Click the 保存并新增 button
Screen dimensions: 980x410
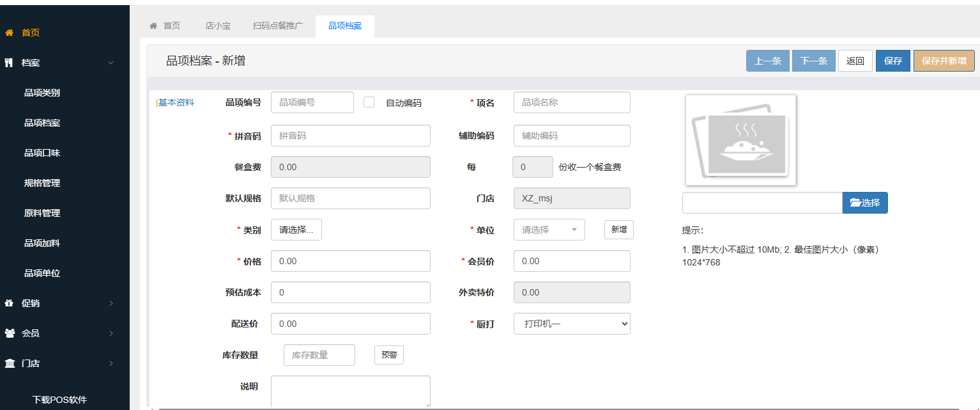click(944, 61)
